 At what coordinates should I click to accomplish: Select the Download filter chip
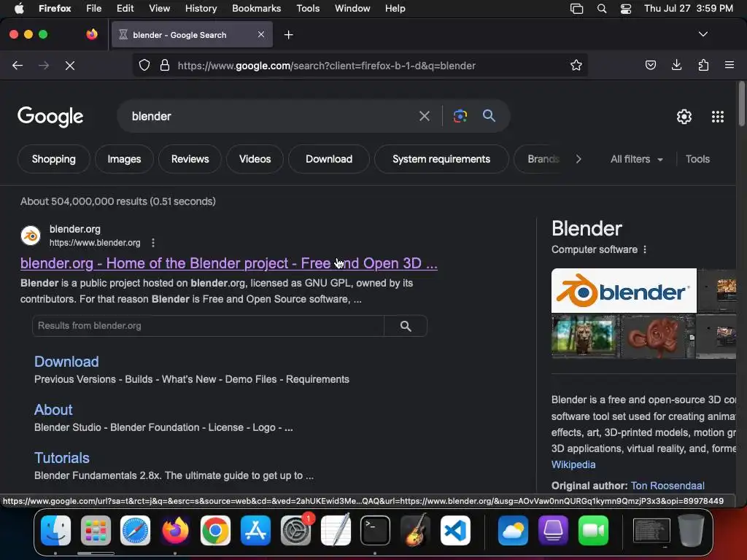[x=329, y=159]
